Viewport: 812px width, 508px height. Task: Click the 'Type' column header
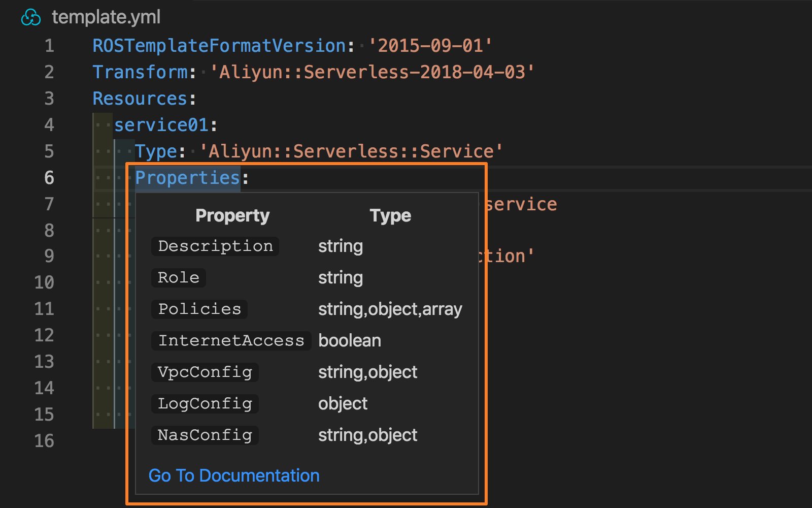click(x=390, y=216)
